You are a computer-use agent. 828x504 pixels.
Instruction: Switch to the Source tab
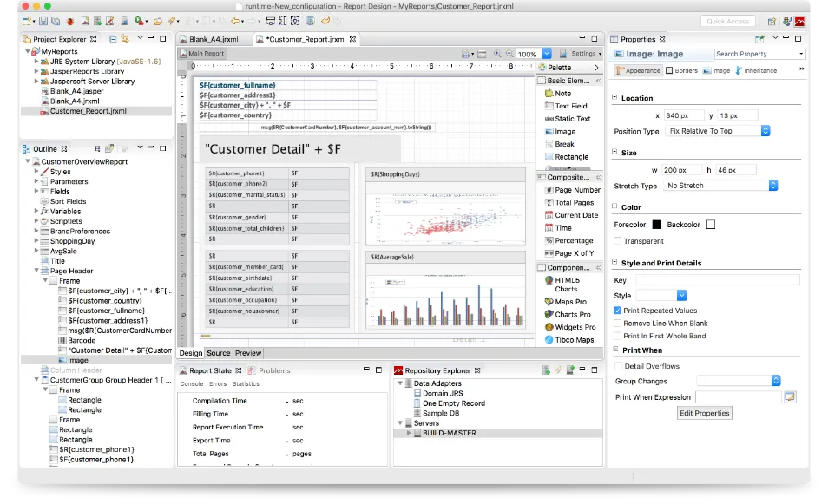218,353
